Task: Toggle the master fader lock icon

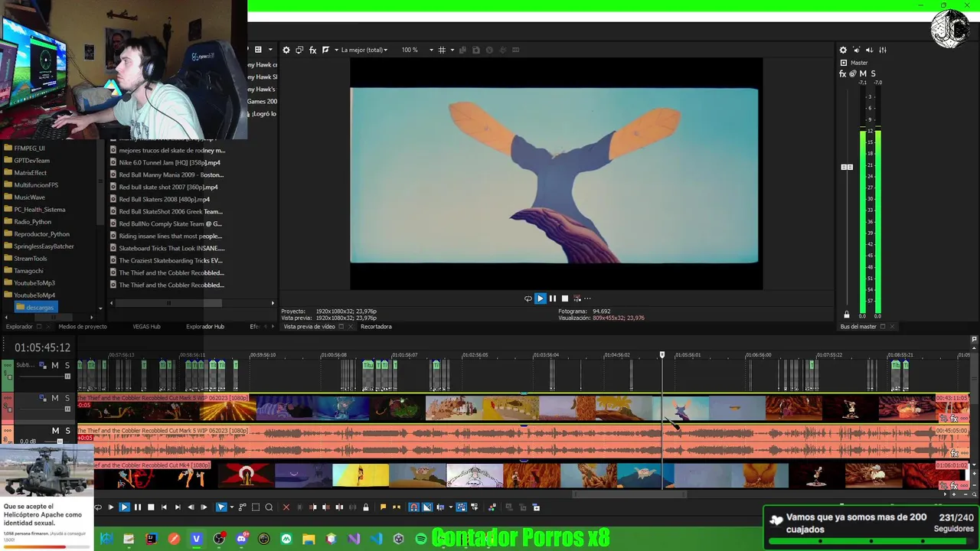Action: (x=847, y=315)
